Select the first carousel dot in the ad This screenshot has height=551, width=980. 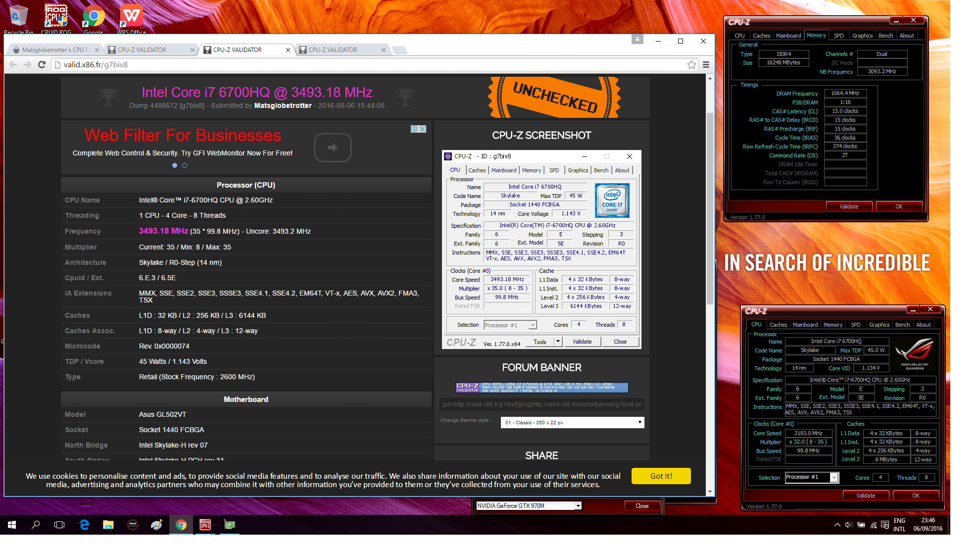[x=175, y=165]
